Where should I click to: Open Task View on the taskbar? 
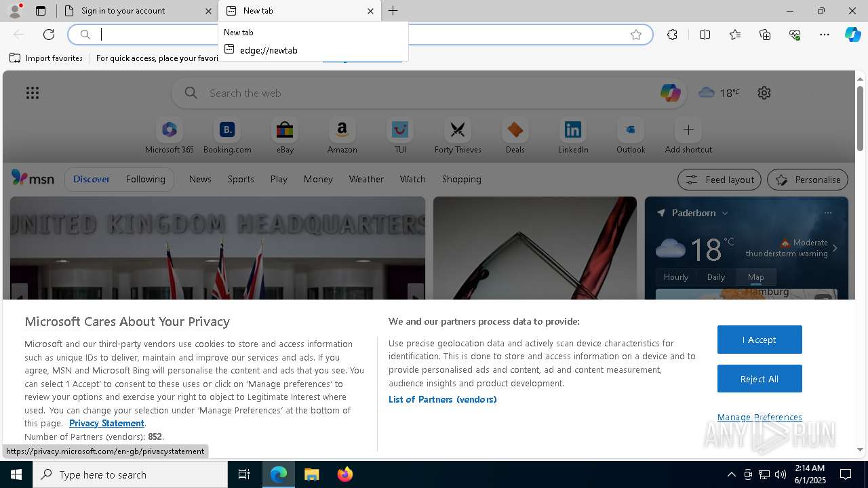click(x=244, y=474)
